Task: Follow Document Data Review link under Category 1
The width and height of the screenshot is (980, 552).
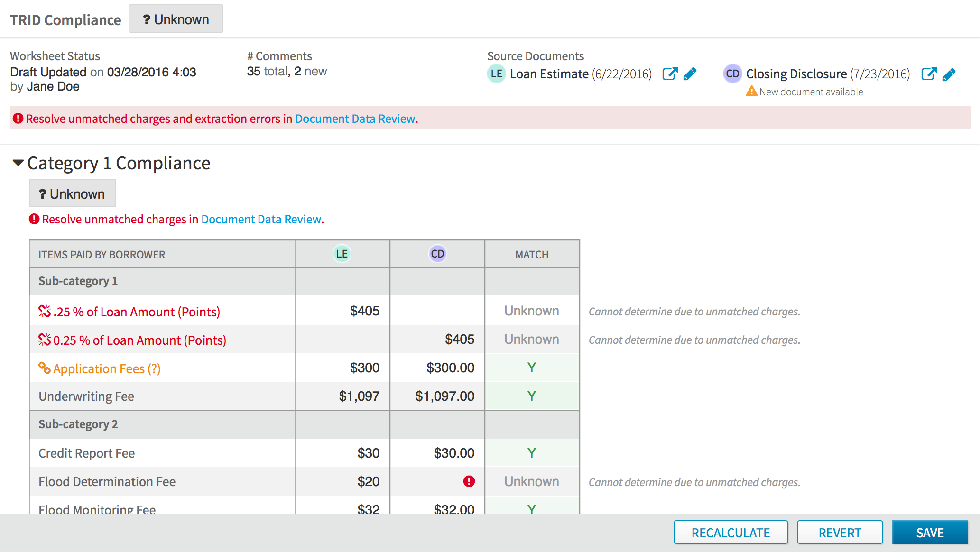Action: tap(261, 219)
